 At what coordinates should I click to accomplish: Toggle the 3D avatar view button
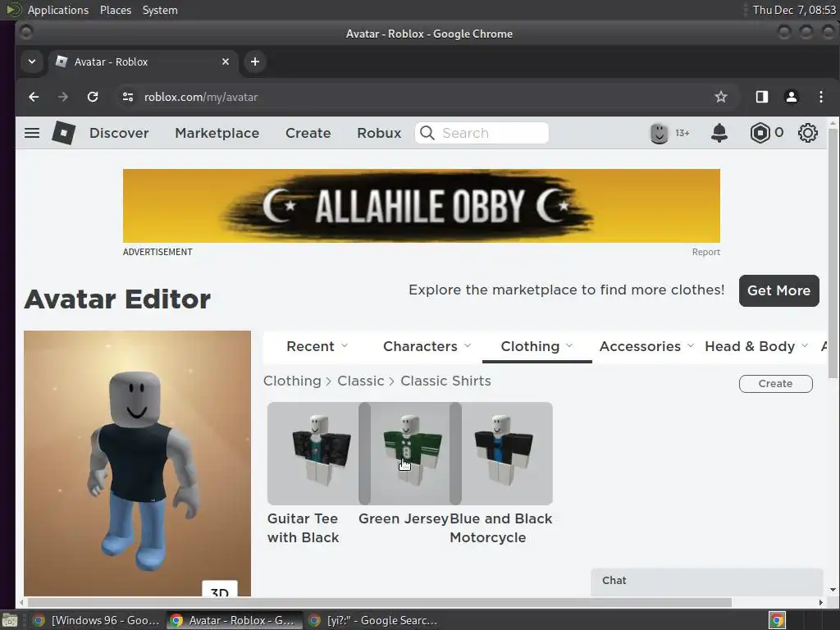coord(220,588)
